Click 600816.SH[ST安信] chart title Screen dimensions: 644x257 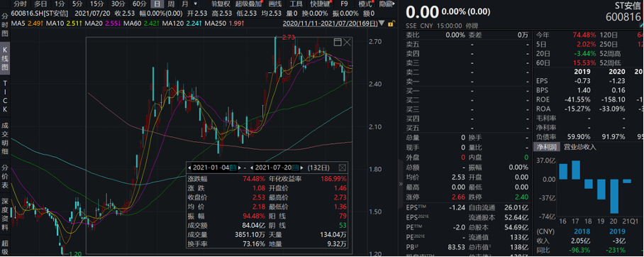pyautogui.click(x=40, y=13)
